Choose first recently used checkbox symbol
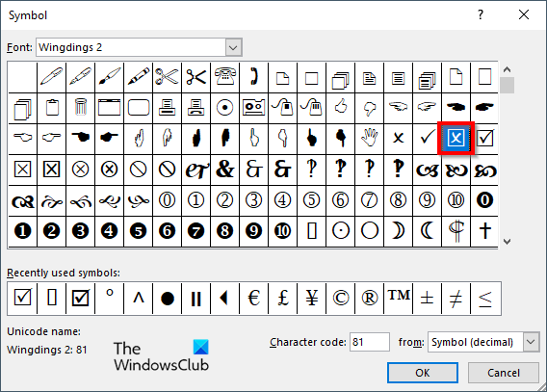The image size is (547, 392). [x=22, y=299]
